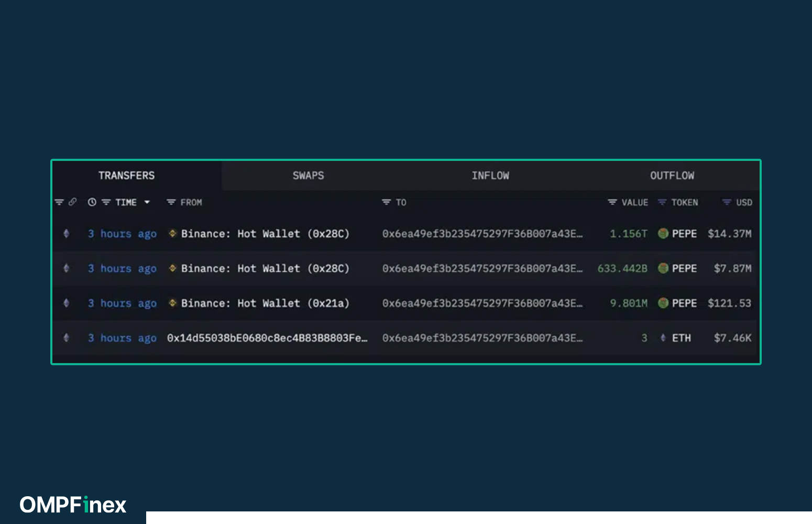Click the 1.156T value cell

click(629, 234)
